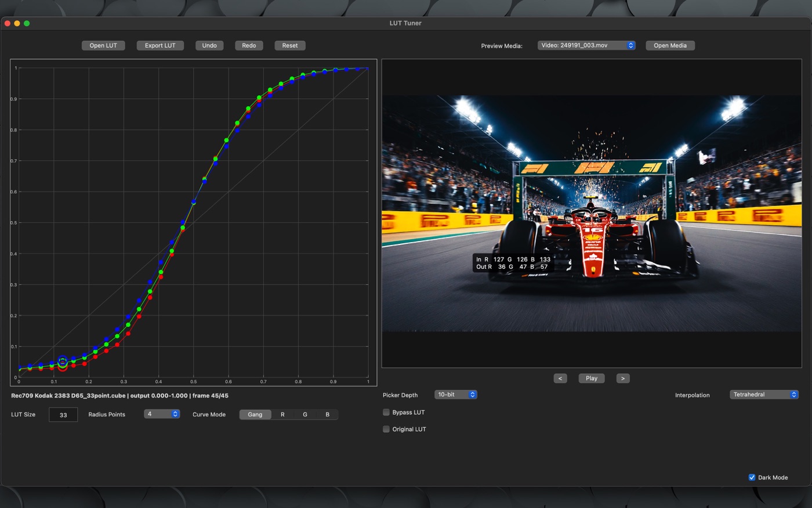Click the picker In/Out RGB readout overlay
This screenshot has width=812, height=508.
point(513,263)
